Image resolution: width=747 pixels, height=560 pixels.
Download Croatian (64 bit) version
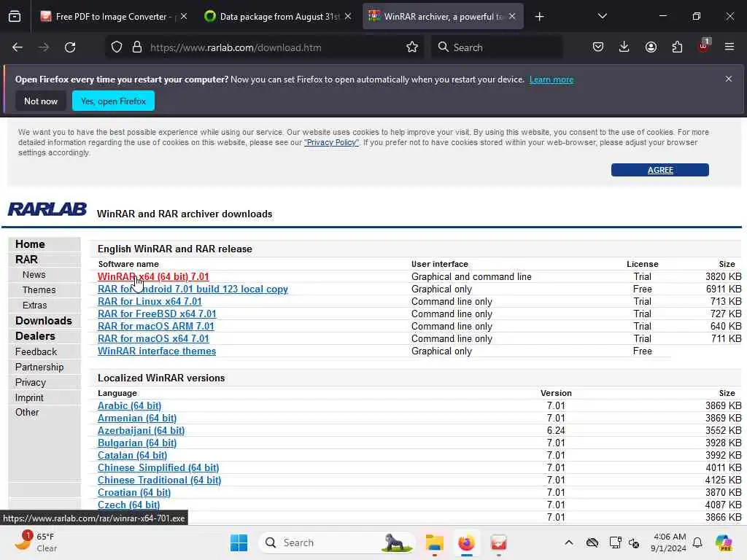pyautogui.click(x=134, y=492)
